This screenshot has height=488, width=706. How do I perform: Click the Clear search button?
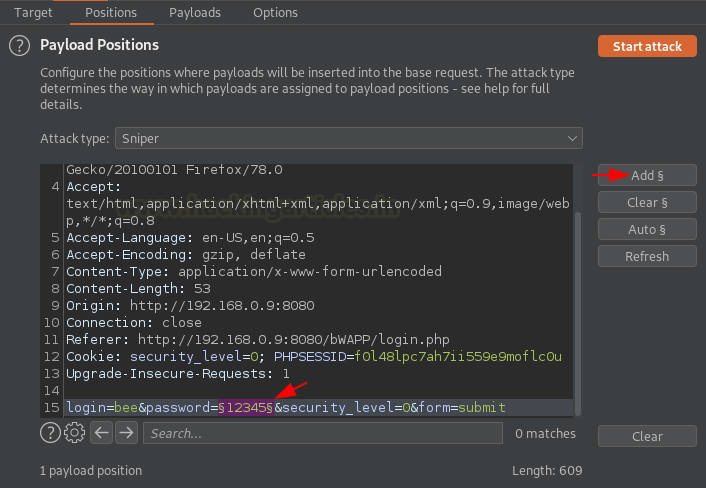(x=647, y=436)
